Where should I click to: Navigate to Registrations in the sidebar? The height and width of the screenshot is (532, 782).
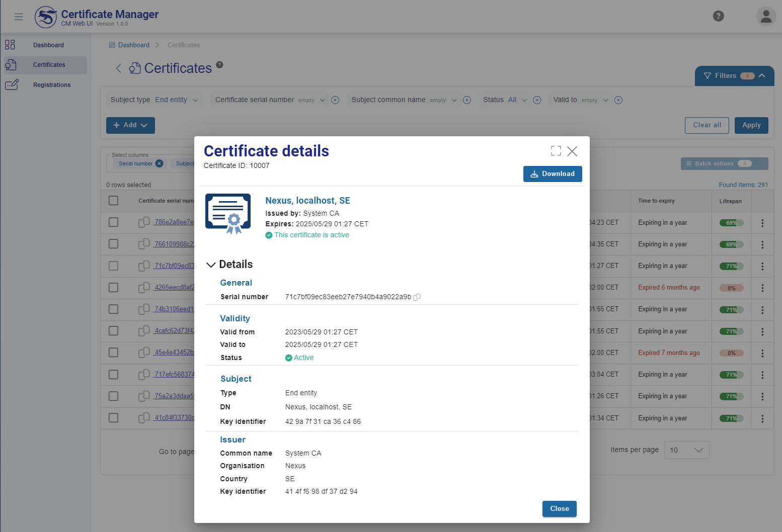tap(52, 84)
